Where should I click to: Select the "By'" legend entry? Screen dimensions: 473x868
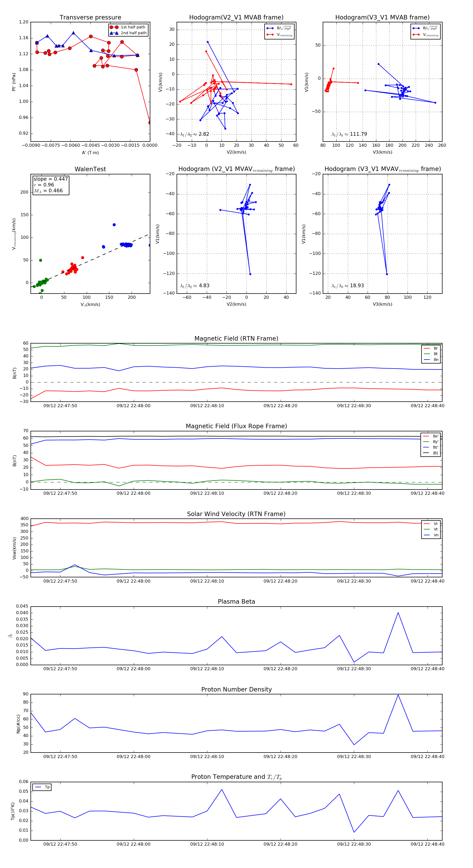pyautogui.click(x=431, y=442)
